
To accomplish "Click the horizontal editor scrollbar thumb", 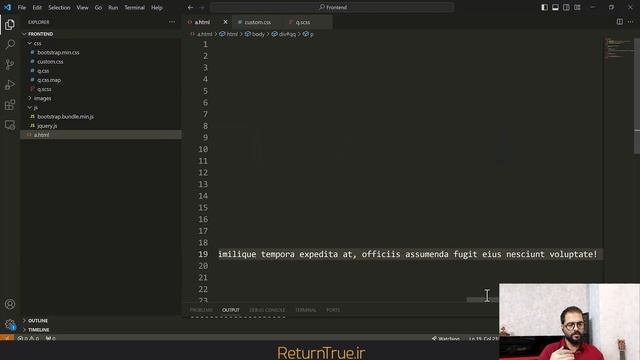I will [x=482, y=300].
